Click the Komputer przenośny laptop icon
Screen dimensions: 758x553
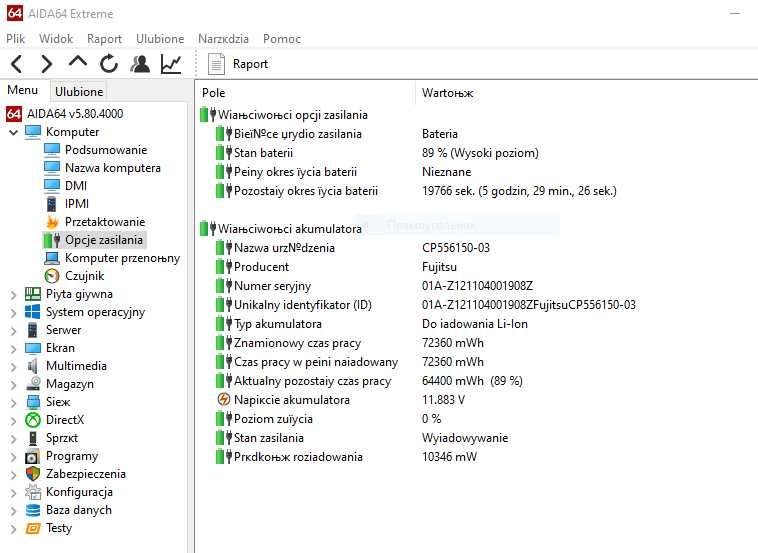click(52, 258)
